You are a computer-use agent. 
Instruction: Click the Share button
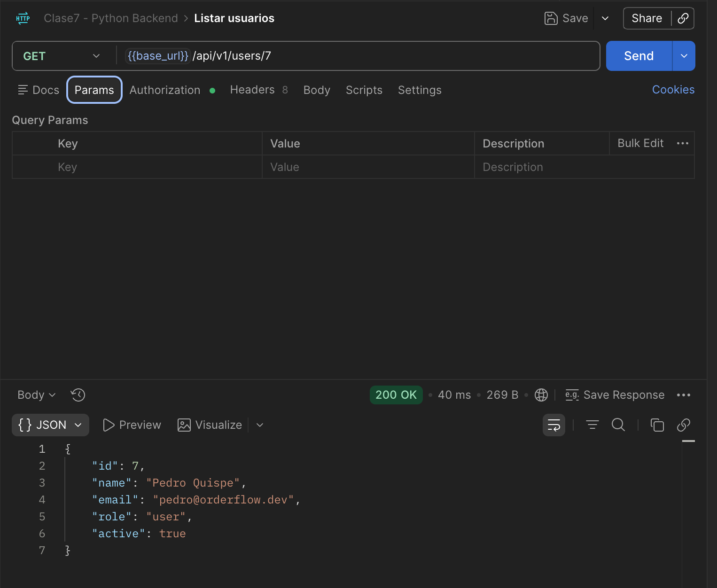(x=647, y=18)
